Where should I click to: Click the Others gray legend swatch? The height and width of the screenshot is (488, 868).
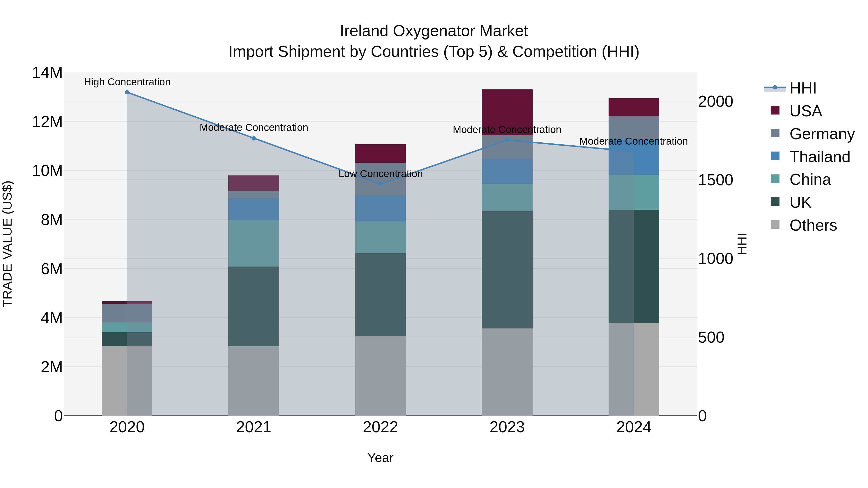click(775, 225)
